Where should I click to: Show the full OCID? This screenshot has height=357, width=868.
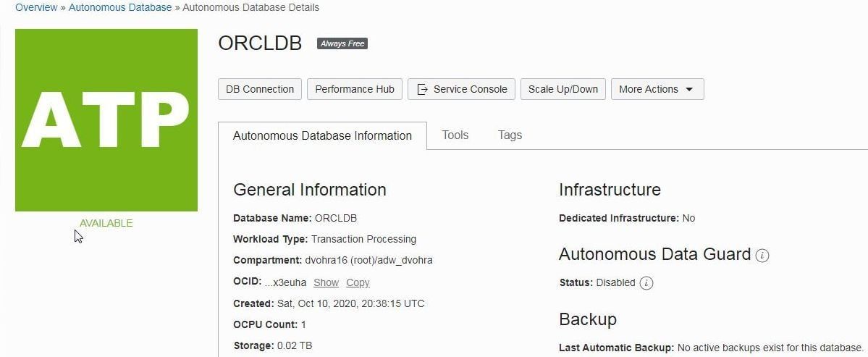click(326, 282)
